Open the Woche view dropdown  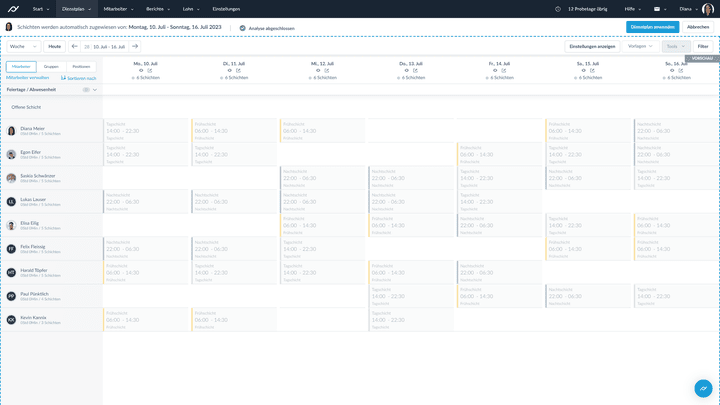pos(23,46)
